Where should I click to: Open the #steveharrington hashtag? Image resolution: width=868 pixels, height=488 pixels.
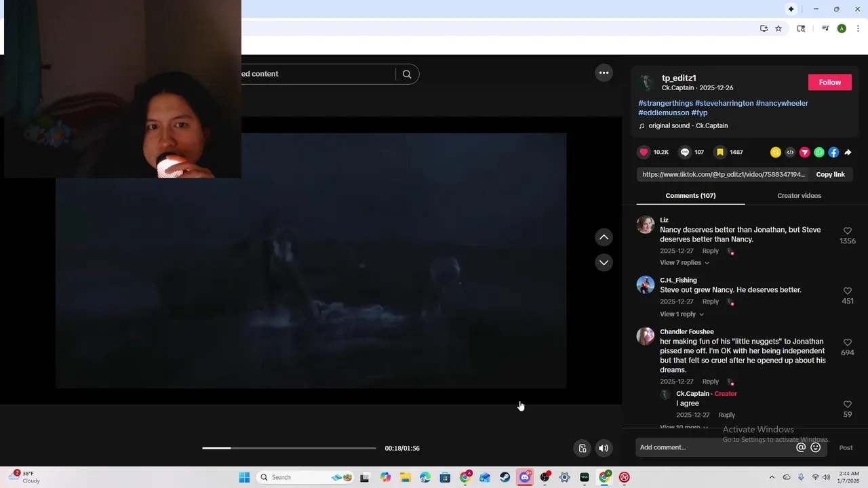tap(724, 103)
